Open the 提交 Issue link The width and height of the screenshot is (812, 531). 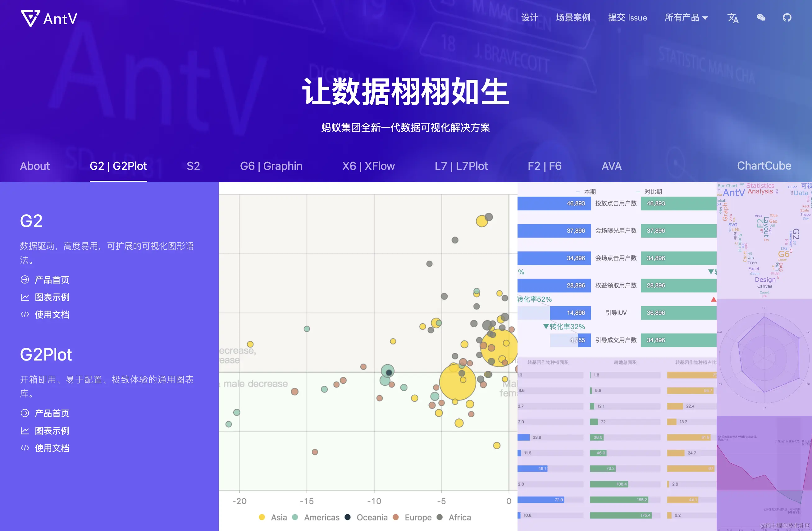pos(627,18)
